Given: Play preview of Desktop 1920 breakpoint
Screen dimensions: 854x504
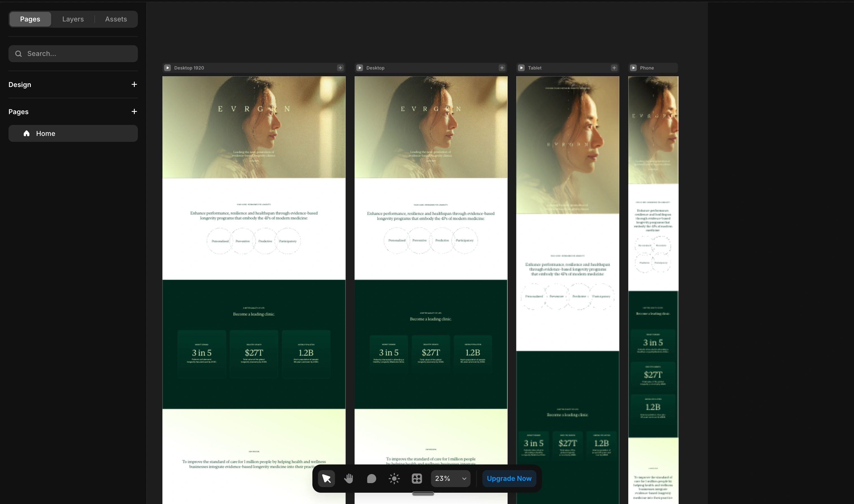Looking at the screenshot, I should [168, 68].
